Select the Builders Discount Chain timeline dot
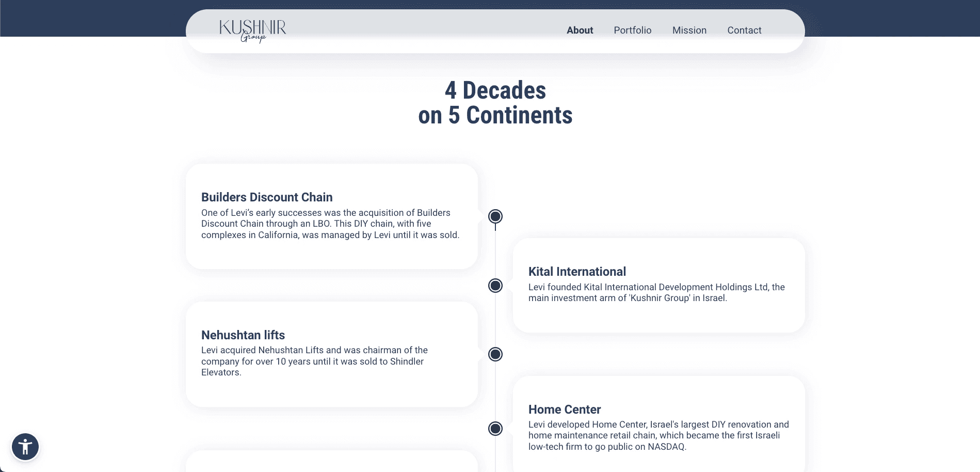The height and width of the screenshot is (472, 980). click(x=495, y=216)
